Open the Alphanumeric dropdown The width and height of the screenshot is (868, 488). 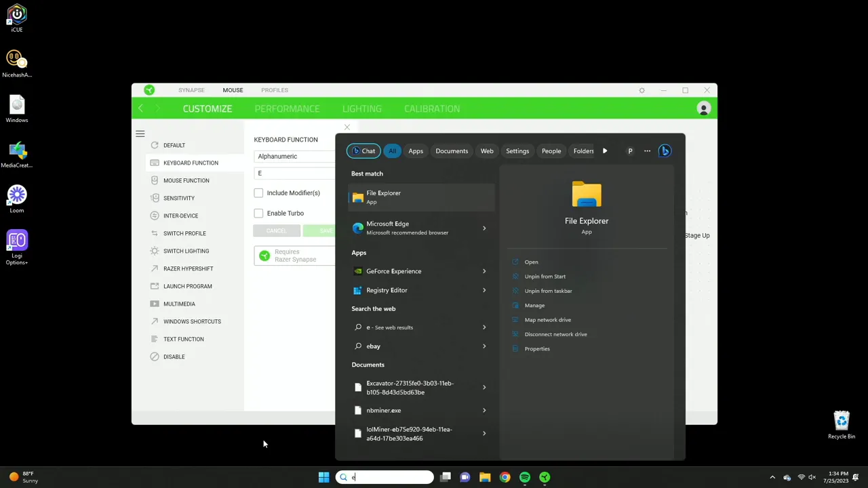click(x=295, y=157)
